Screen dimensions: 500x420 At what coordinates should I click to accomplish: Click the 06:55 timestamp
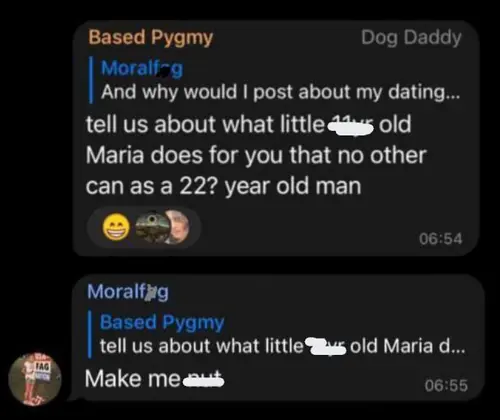pyautogui.click(x=446, y=385)
